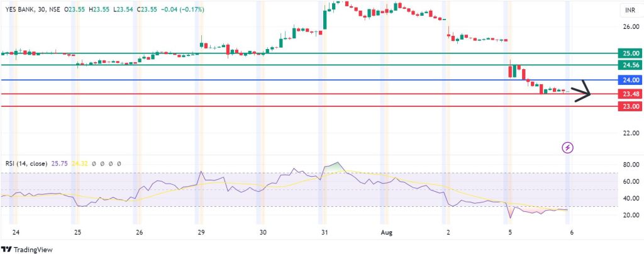Screen dimensions: 644x254
Task: Click the 80.00 RSI axis value
Action: click(631, 165)
